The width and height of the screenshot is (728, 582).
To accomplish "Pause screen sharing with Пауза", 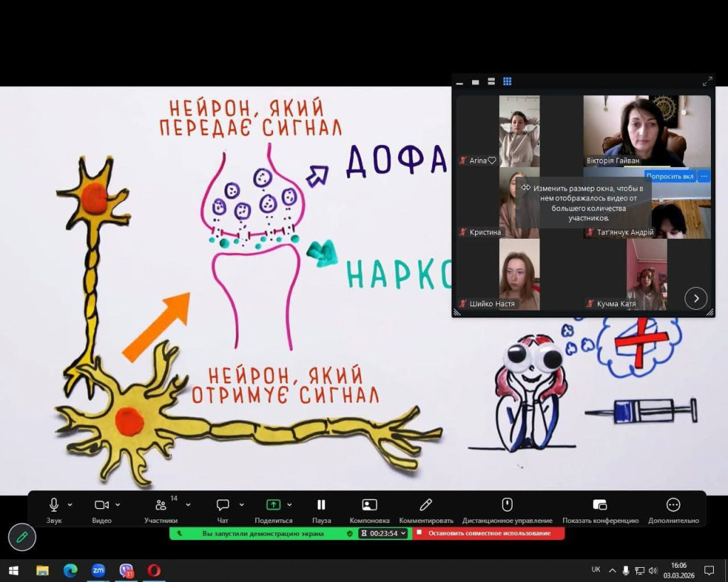I will click(321, 505).
